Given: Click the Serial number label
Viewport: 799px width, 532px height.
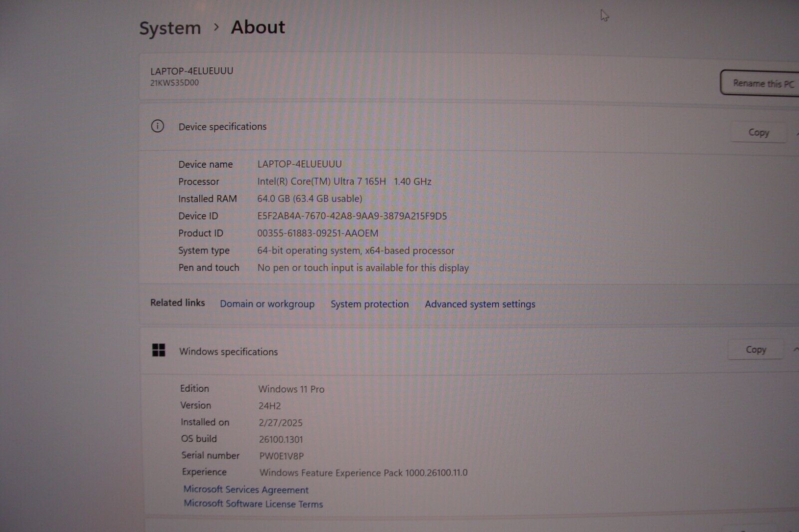Looking at the screenshot, I should tap(210, 455).
